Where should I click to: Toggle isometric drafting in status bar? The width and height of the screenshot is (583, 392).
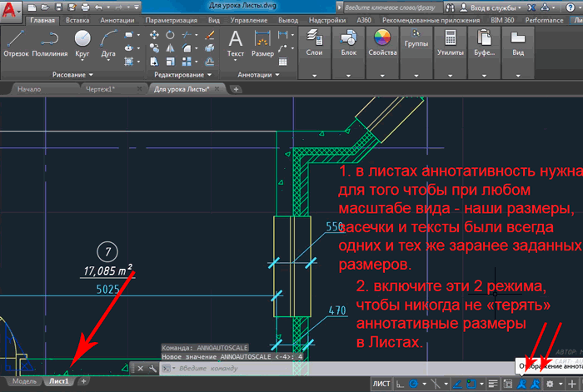pyautogui.click(x=435, y=384)
